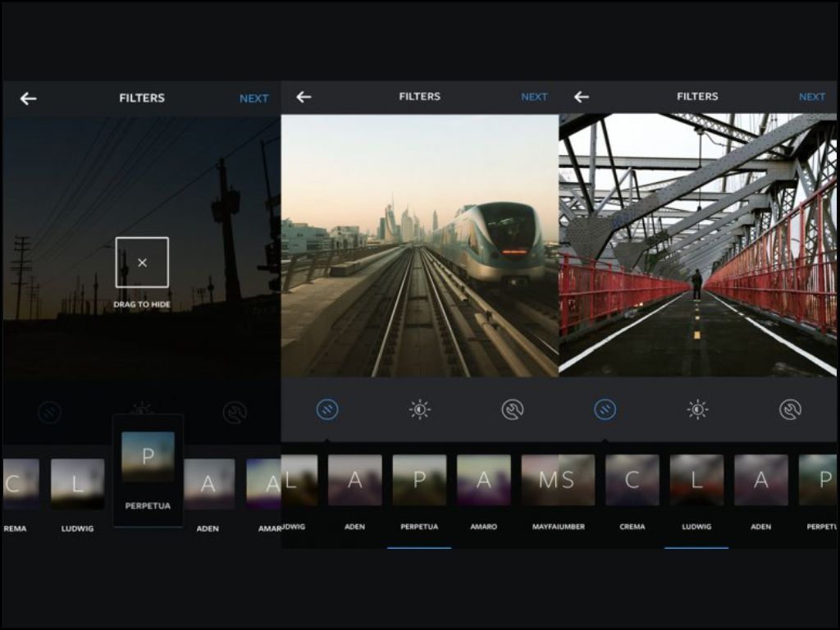
Task: Choose Ludwig filter in left screen
Action: click(78, 484)
